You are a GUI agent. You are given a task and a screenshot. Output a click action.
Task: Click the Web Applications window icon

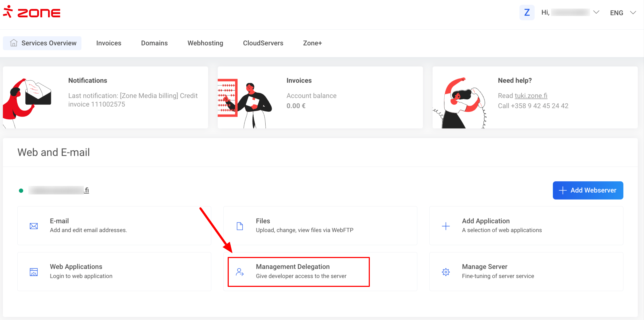click(x=34, y=272)
